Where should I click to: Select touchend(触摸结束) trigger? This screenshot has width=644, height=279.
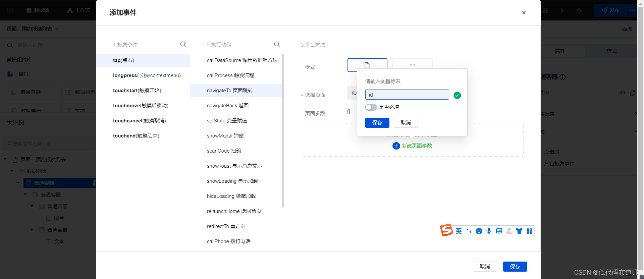(143, 136)
